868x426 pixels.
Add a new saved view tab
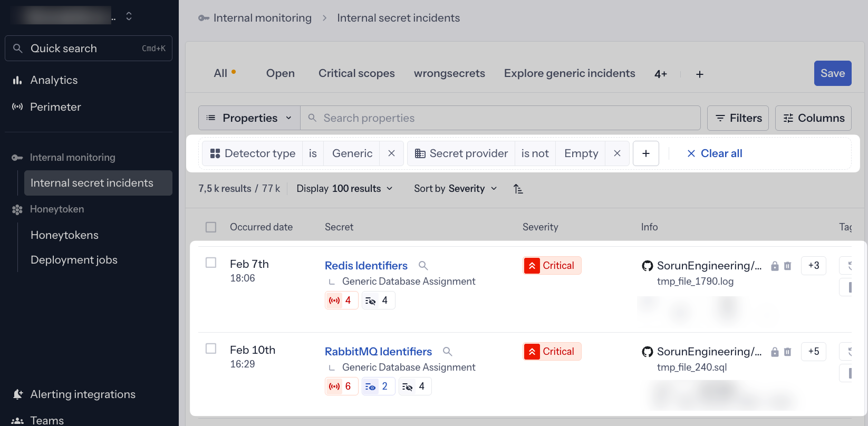[699, 74]
